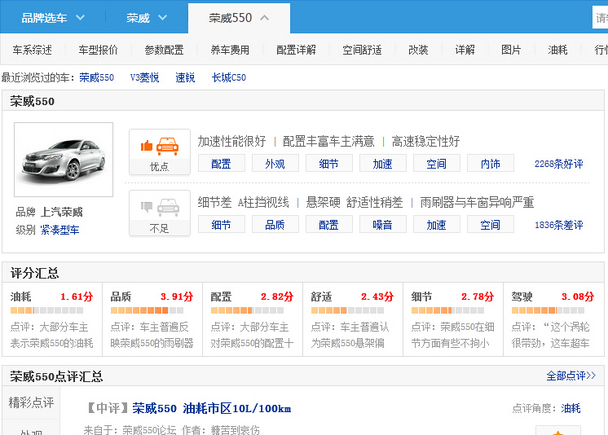Expand the 荣威 brand dropdown
The image size is (608, 435).
(150, 18)
